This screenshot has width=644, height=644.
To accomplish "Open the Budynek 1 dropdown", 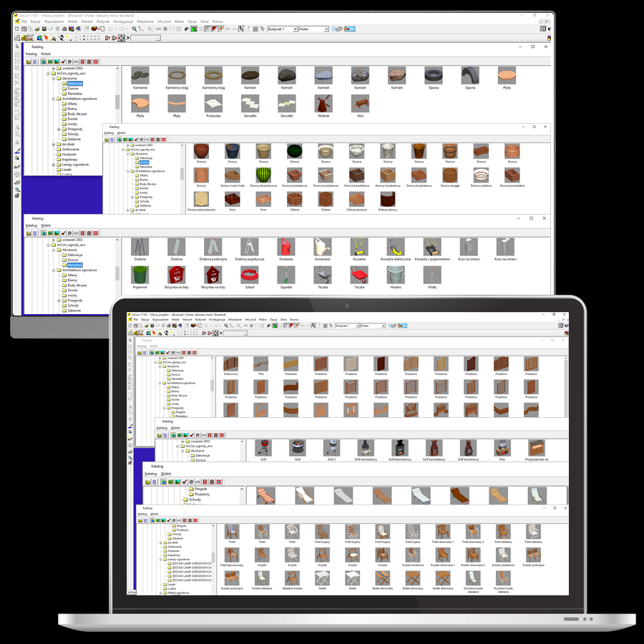I will (296, 29).
